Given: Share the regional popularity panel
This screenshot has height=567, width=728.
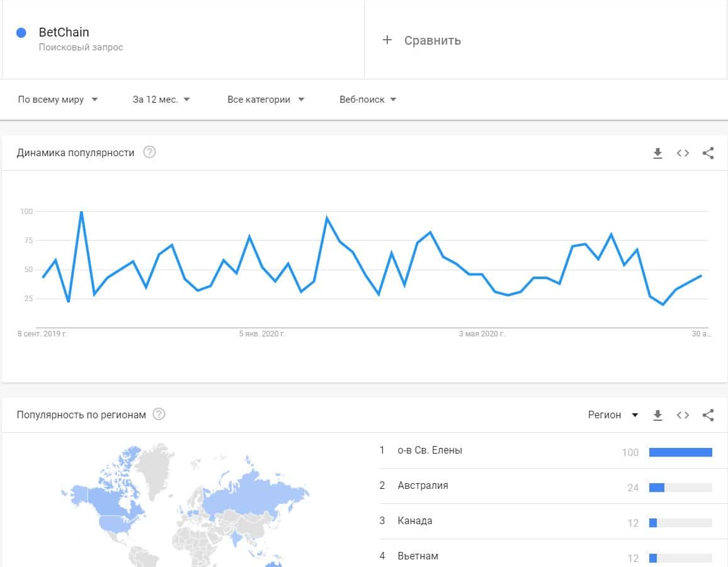Looking at the screenshot, I should point(708,415).
